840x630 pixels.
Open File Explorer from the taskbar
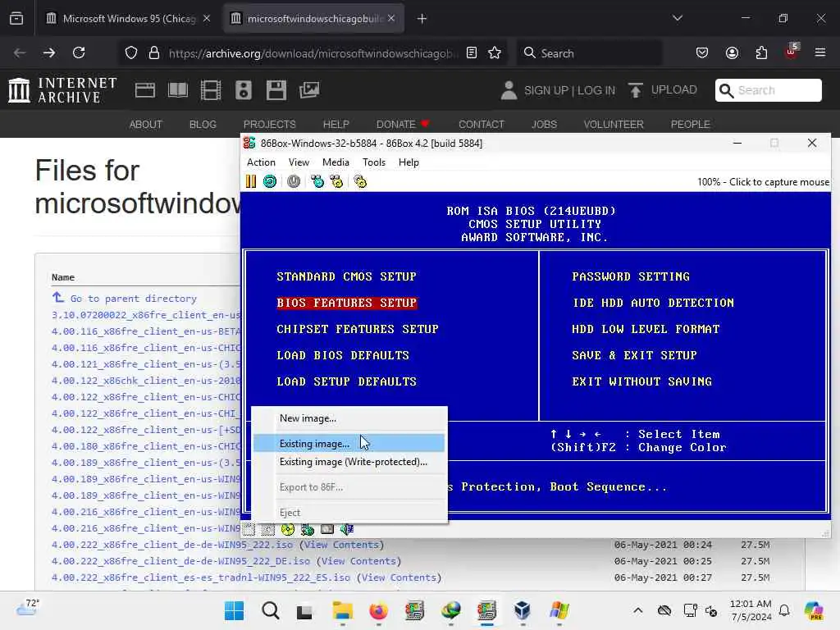(342, 610)
